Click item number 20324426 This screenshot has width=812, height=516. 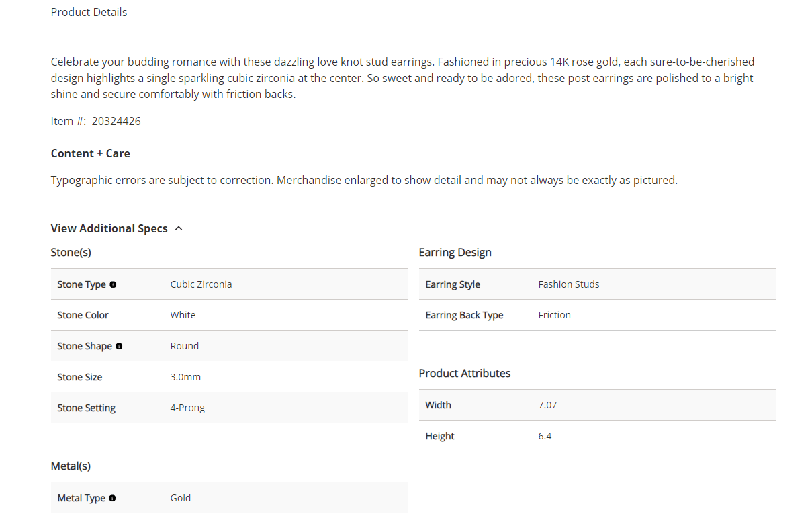(116, 121)
